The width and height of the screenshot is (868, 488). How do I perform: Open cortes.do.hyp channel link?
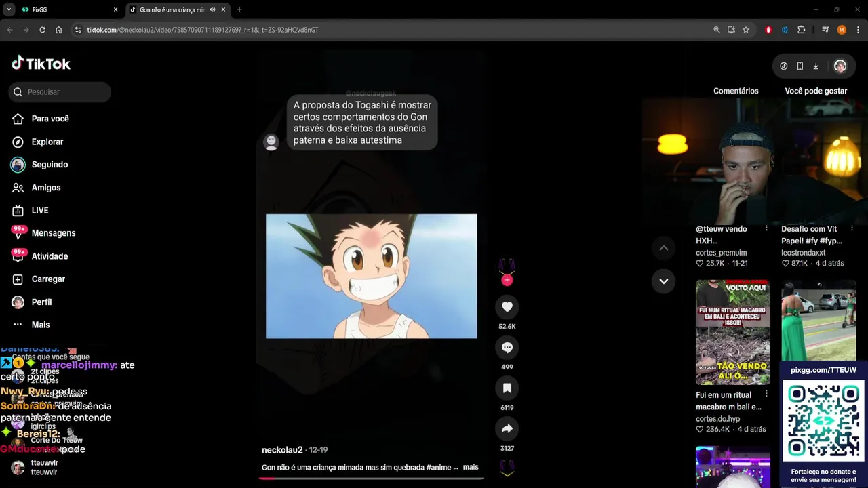click(x=718, y=419)
